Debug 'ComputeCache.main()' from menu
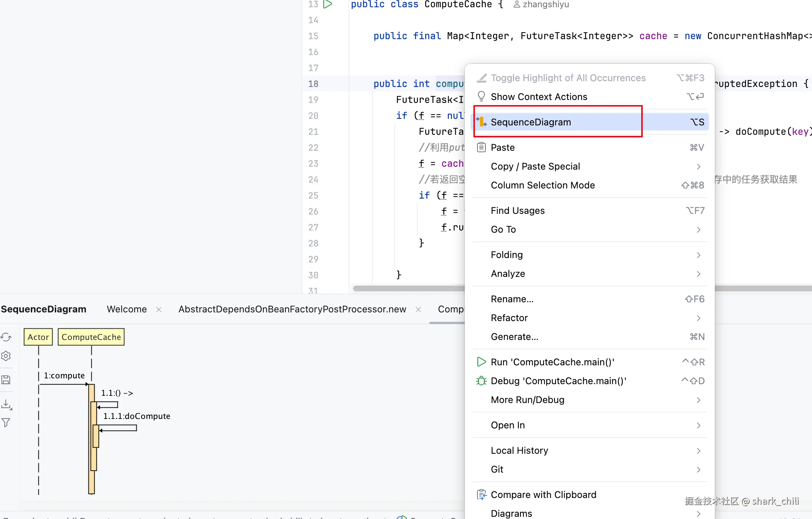 pyautogui.click(x=558, y=381)
